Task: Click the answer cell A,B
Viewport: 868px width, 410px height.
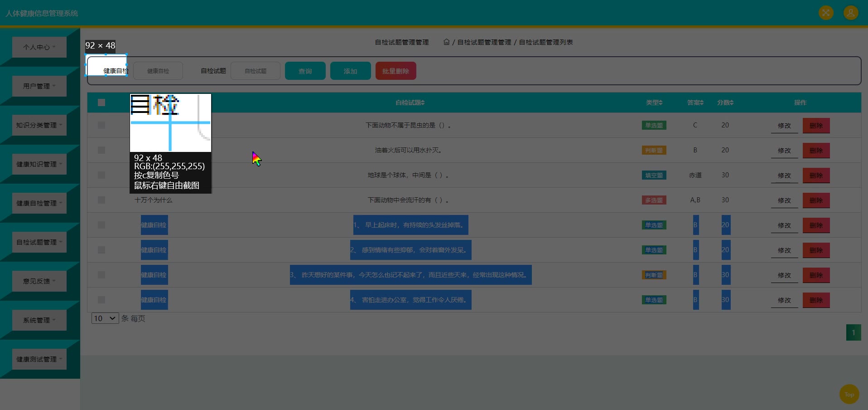Action: (x=695, y=200)
